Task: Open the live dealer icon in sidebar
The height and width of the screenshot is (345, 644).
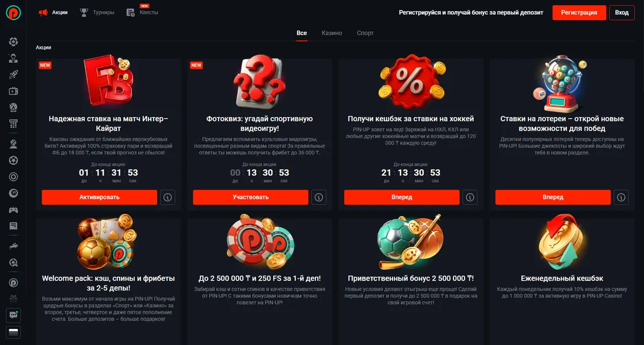Action: [x=13, y=58]
